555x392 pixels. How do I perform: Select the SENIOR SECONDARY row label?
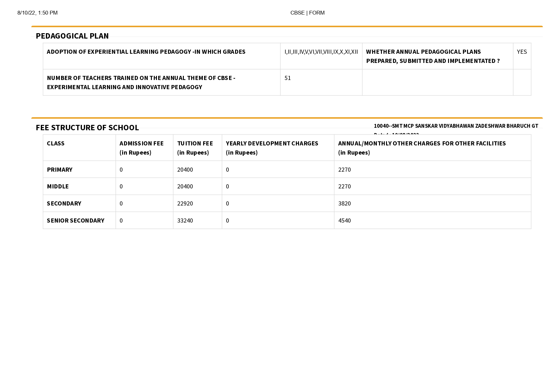[76, 221]
